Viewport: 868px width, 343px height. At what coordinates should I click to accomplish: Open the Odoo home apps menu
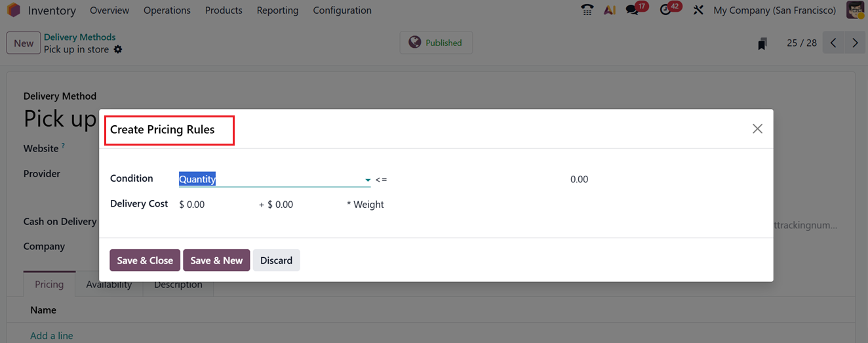click(x=14, y=10)
